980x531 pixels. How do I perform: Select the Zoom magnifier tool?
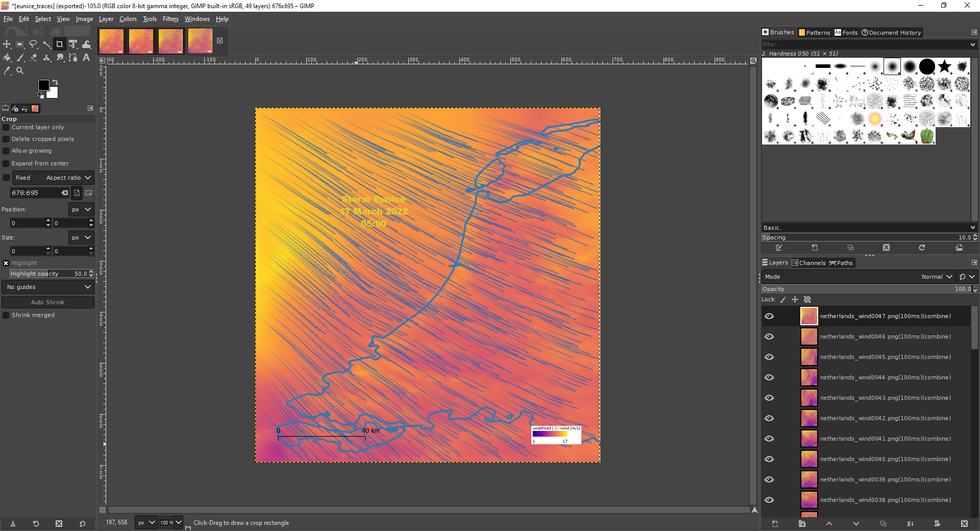[20, 71]
